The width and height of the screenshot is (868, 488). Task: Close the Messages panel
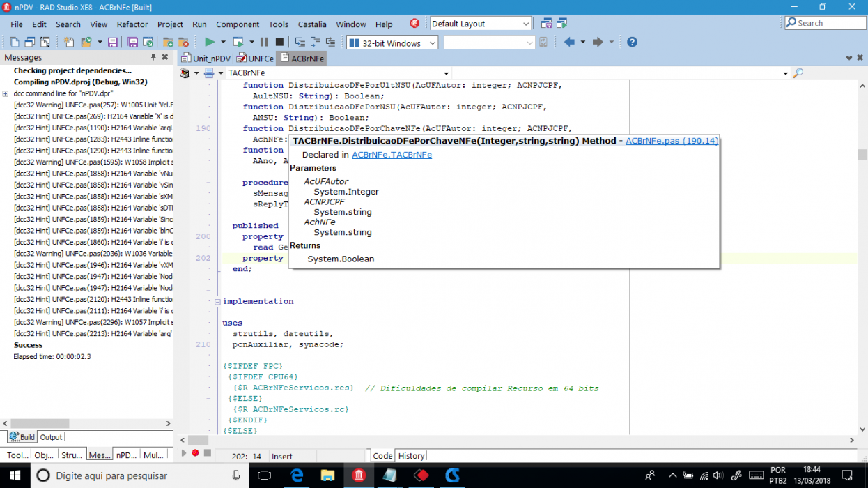coord(165,57)
